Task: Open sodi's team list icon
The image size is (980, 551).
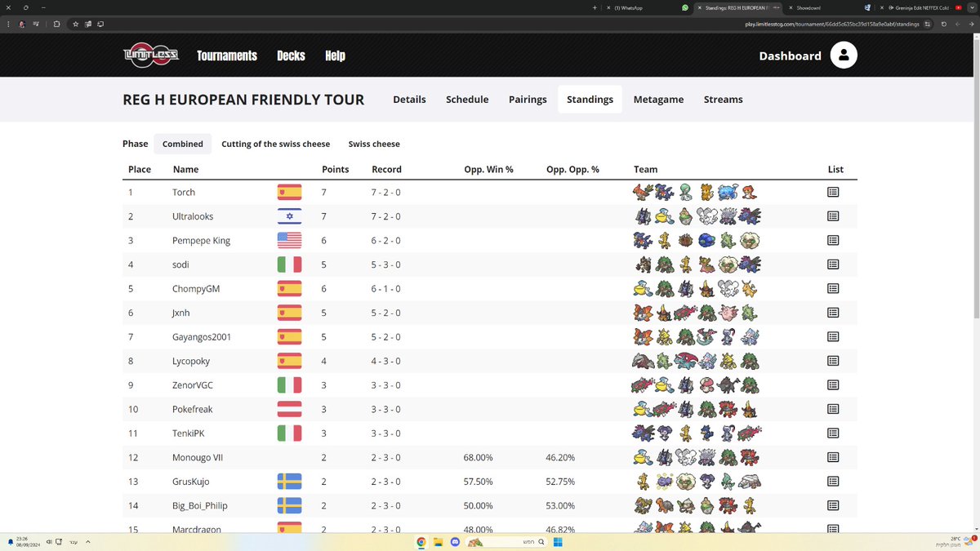Action: pyautogui.click(x=833, y=264)
